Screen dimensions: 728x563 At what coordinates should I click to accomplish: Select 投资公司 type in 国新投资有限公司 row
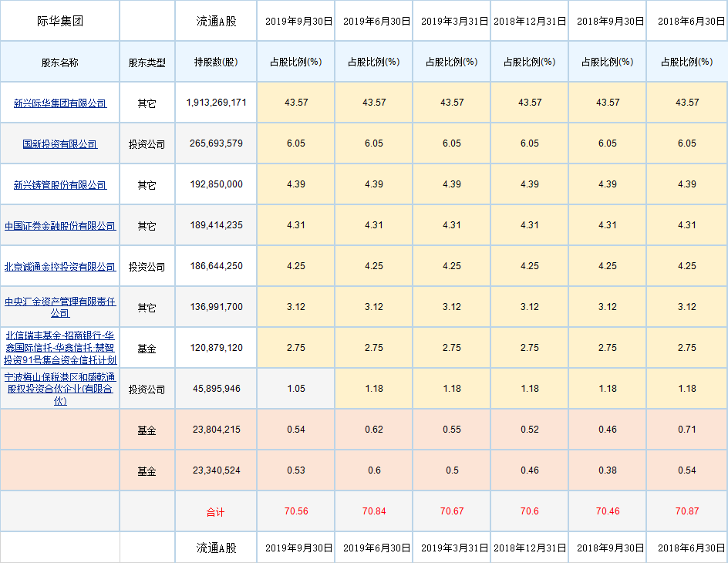[x=147, y=144]
